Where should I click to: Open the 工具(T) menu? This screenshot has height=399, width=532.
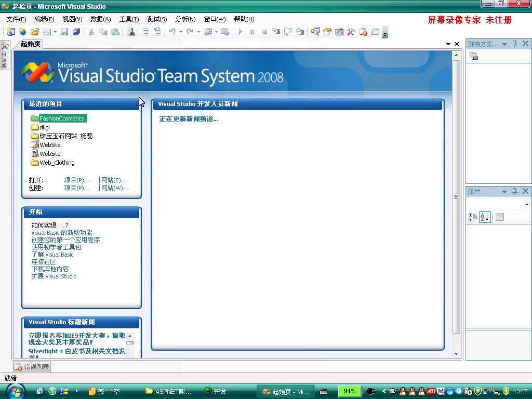pos(129,19)
